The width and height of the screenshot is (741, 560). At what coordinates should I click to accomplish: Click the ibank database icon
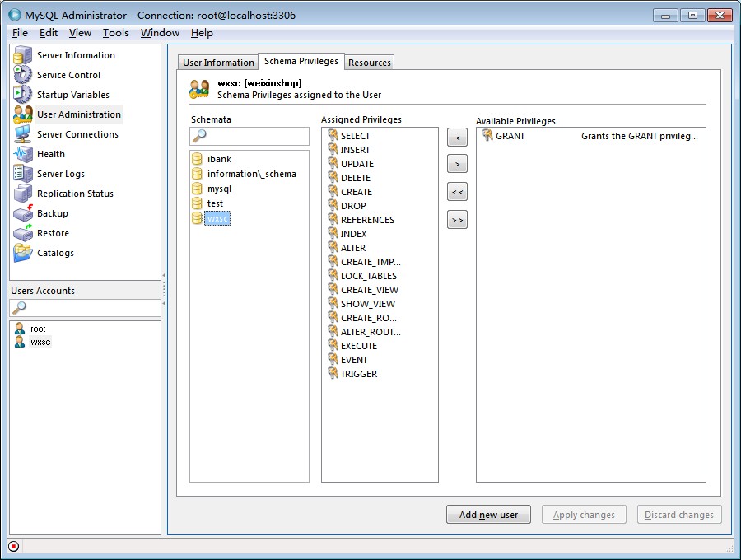(197, 159)
